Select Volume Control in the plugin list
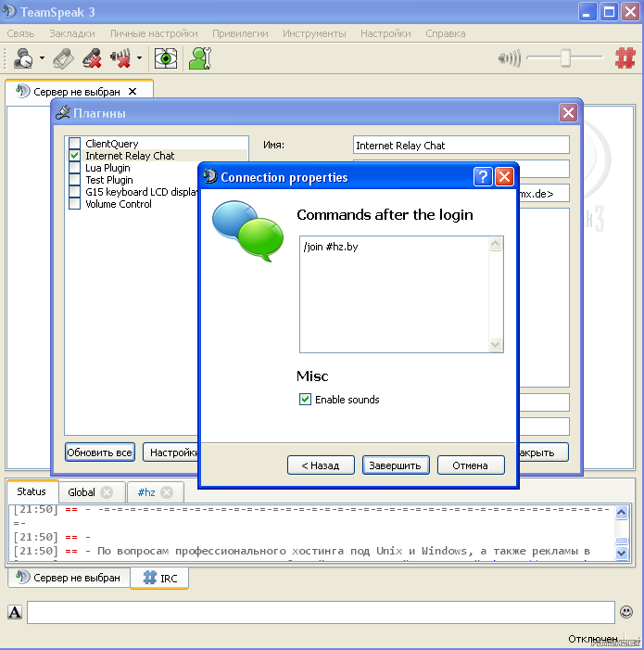 119,204
